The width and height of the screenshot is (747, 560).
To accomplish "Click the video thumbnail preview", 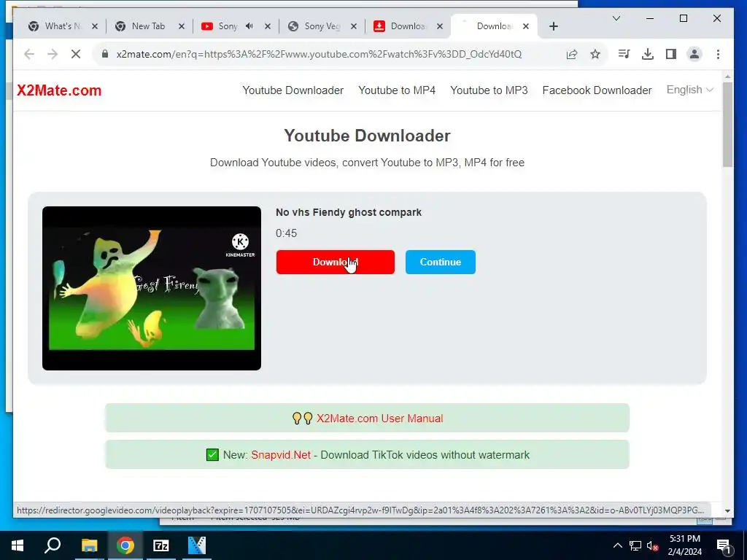I will [x=152, y=288].
